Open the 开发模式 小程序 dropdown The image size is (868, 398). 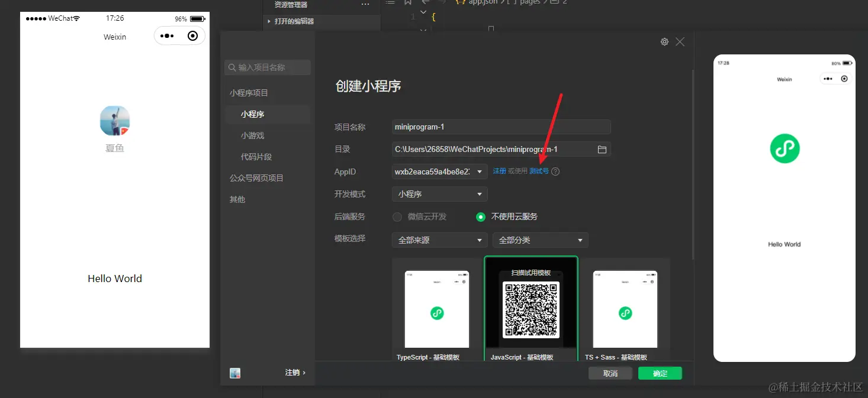[440, 194]
